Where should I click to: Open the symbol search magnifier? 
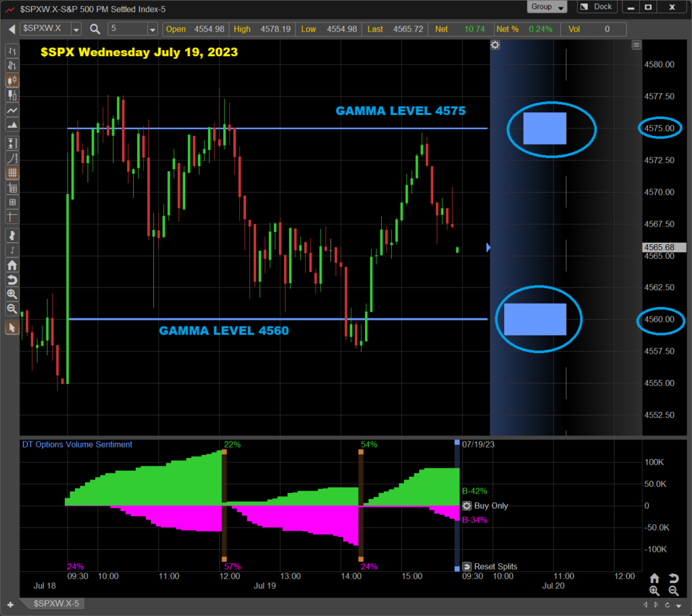95,29
